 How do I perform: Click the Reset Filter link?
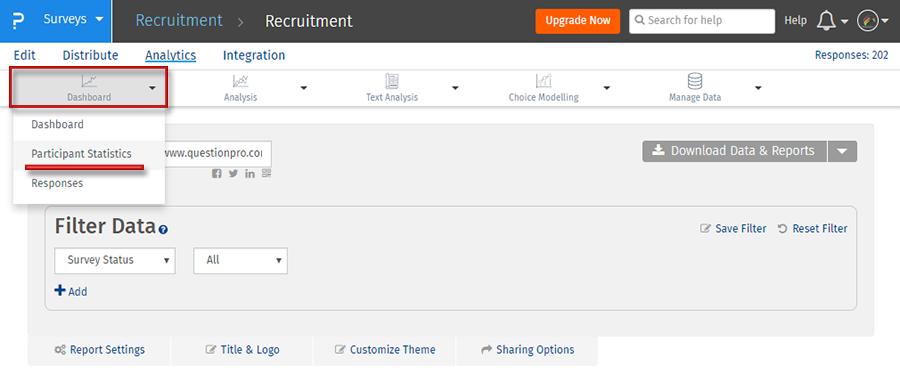[813, 229]
